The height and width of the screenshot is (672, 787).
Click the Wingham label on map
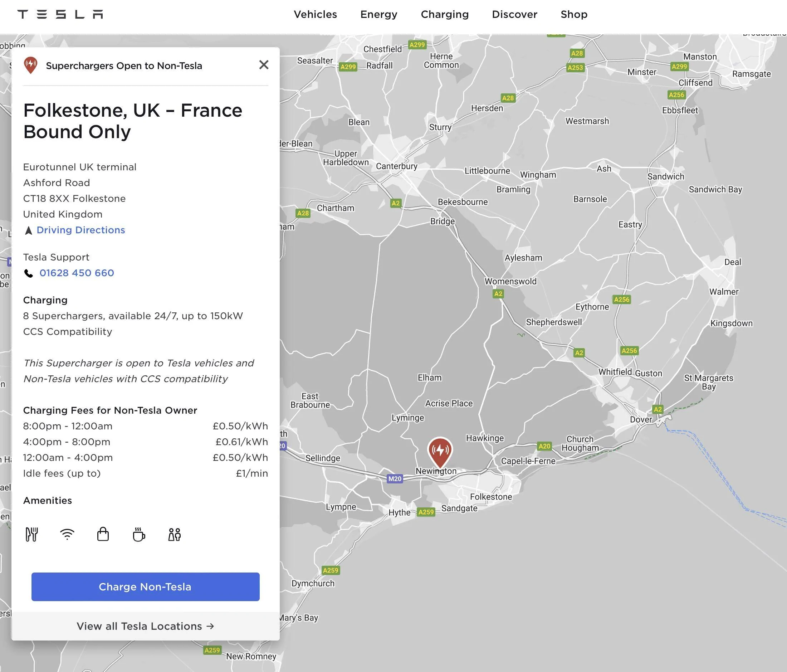538,175
